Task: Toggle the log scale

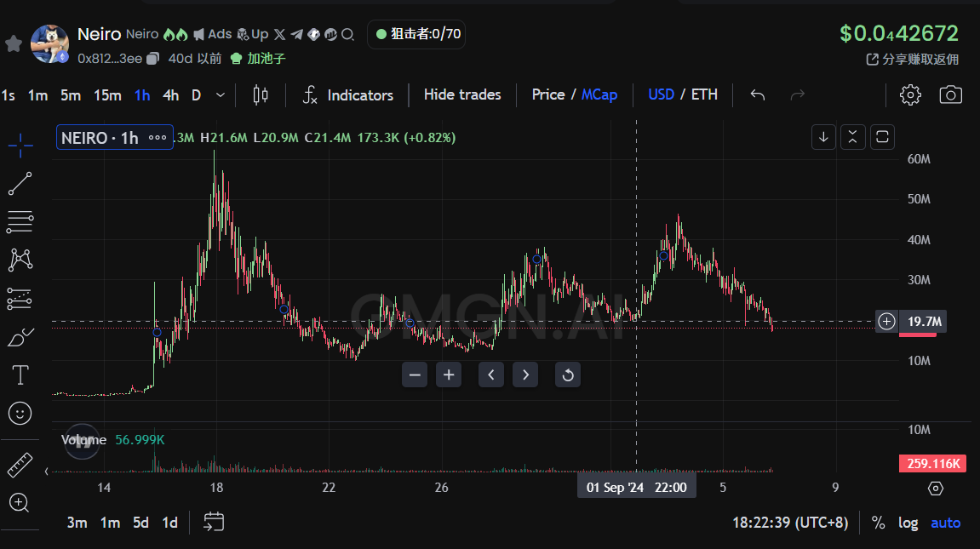Action: pos(908,523)
